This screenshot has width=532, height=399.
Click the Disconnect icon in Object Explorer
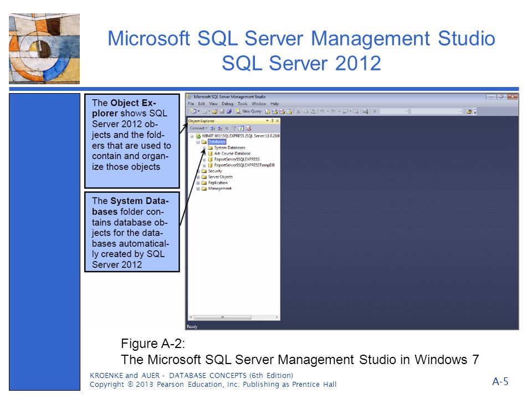pyautogui.click(x=220, y=128)
